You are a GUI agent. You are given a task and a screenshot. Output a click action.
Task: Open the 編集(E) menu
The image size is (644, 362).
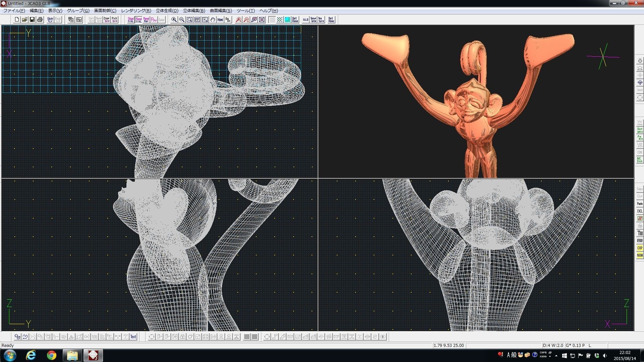(x=37, y=11)
